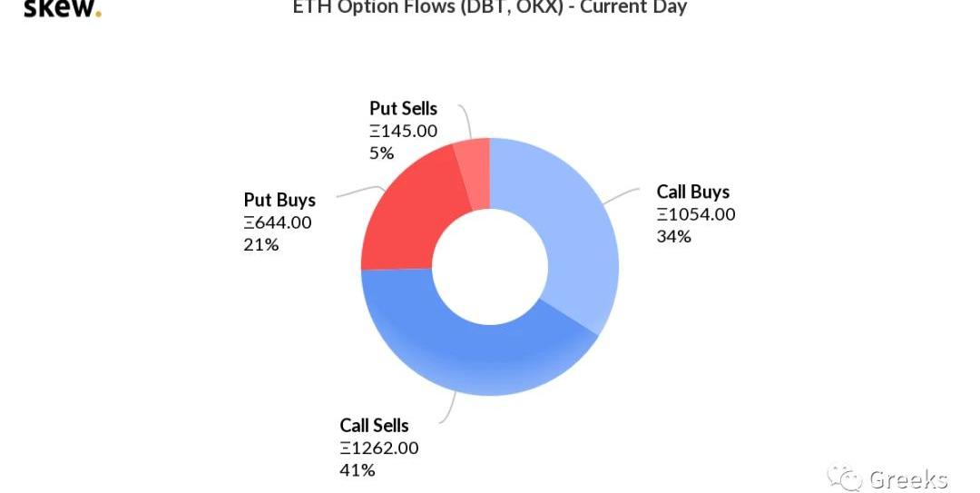The image size is (980, 493).
Task: Click the Put Sells label
Action: [403, 109]
